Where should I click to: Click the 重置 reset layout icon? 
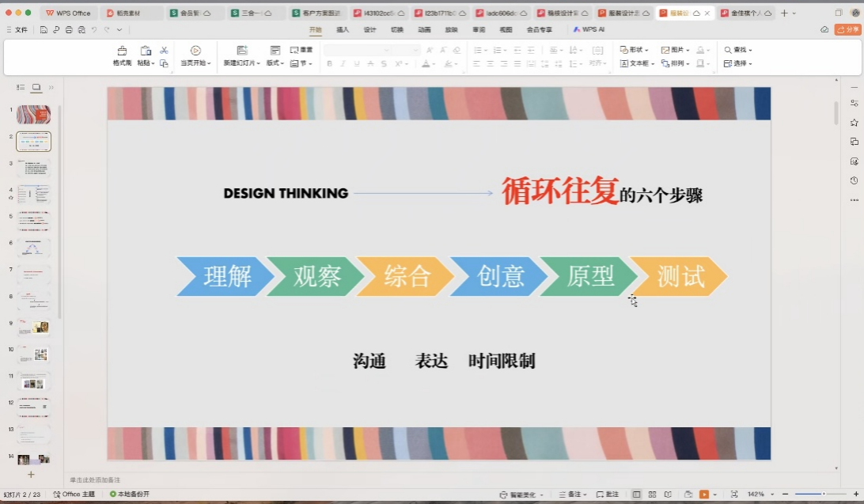point(301,50)
